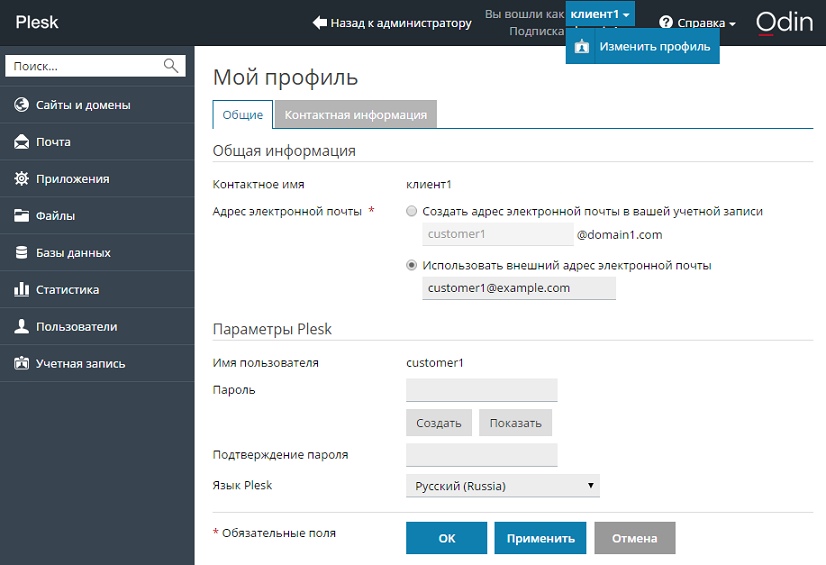Screen dimensions: 826x565
Task: Focus the Подтверждение пароля field
Action: coord(481,455)
